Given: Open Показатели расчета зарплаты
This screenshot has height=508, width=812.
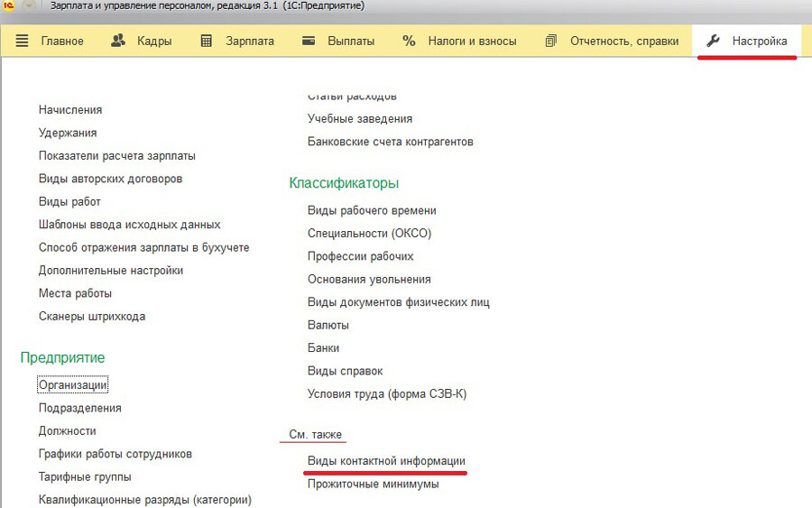Looking at the screenshot, I should tap(117, 155).
